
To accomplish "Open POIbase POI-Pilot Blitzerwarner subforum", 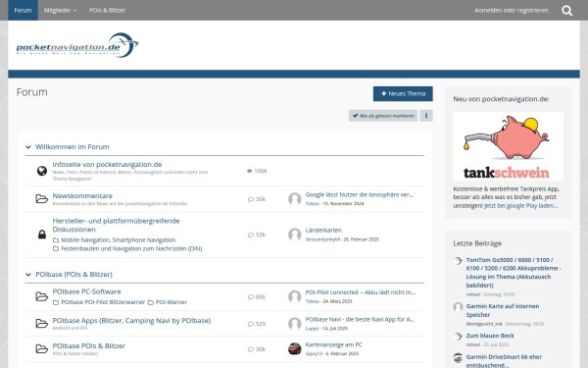I will click(x=103, y=302).
